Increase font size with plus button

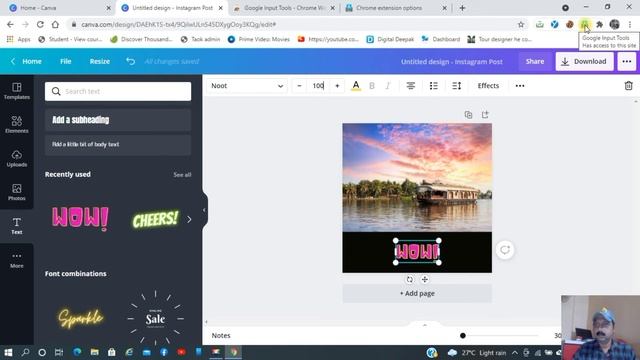click(x=337, y=86)
